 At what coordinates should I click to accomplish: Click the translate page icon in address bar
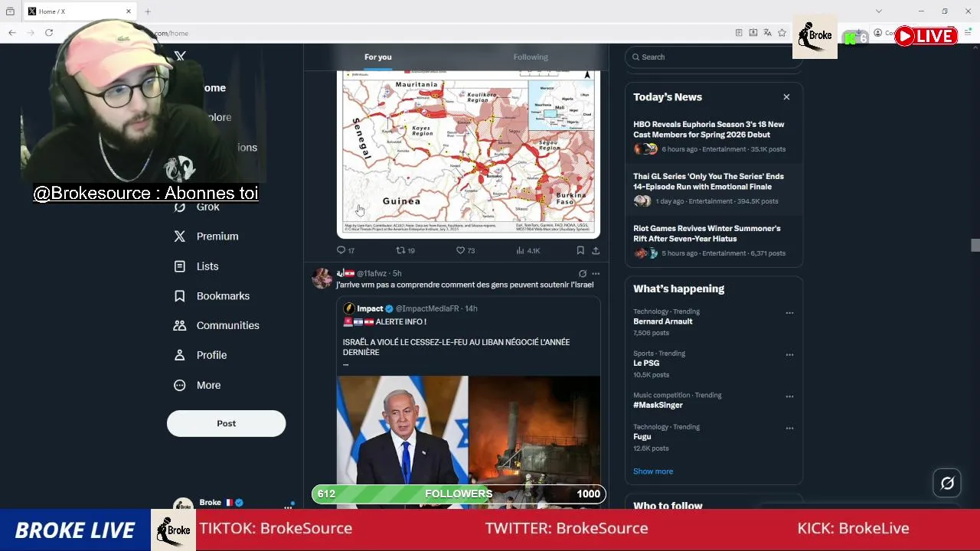pos(767,33)
